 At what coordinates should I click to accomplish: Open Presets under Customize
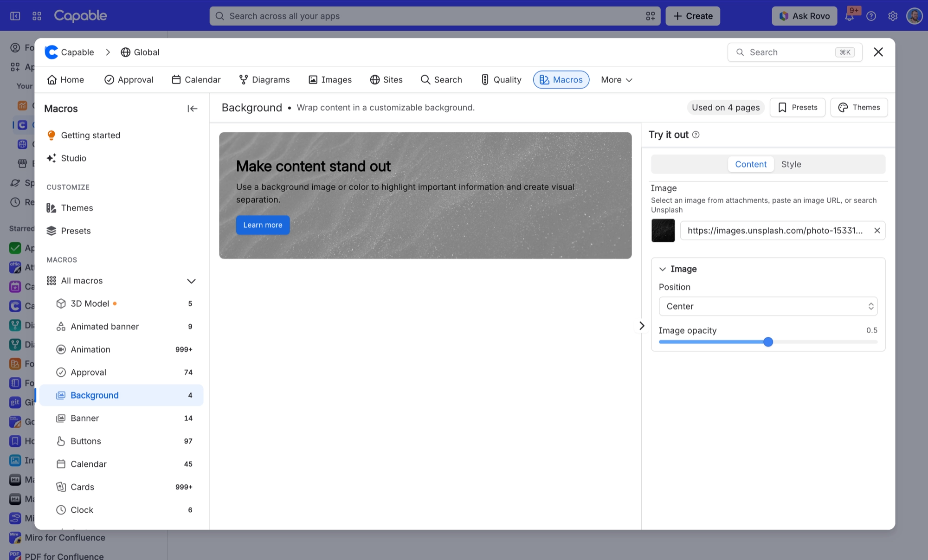[121, 231]
